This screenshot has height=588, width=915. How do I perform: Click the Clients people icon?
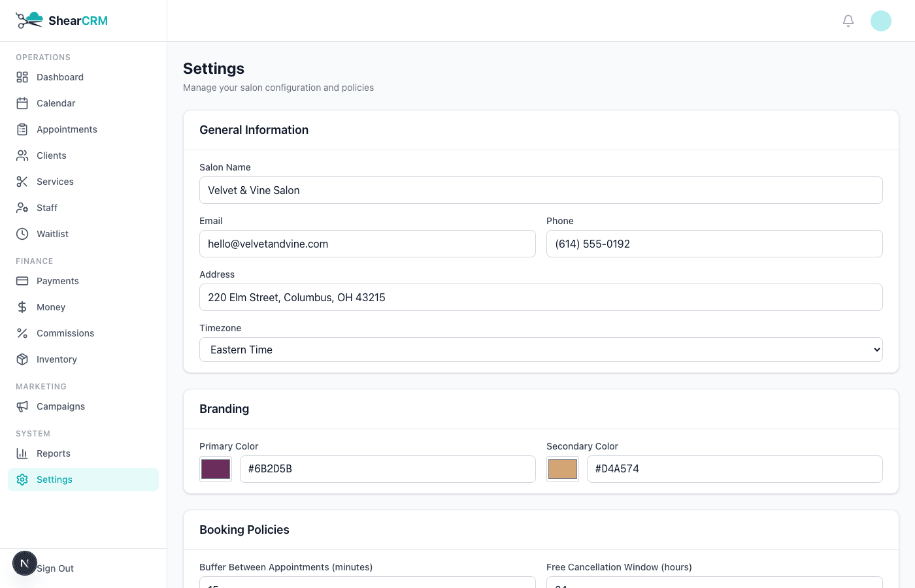coord(22,155)
